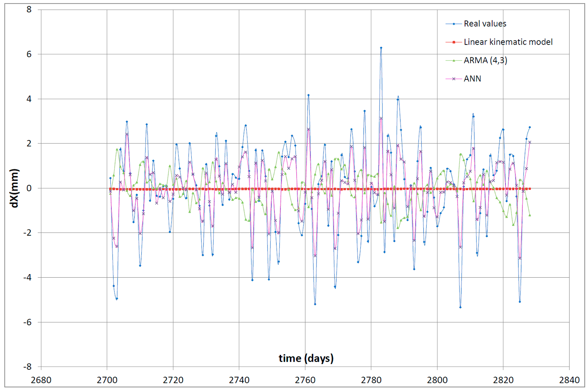Screen dimensions: 588x391
Task: Click the y-axis tick label 8
Action: (x=29, y=9)
